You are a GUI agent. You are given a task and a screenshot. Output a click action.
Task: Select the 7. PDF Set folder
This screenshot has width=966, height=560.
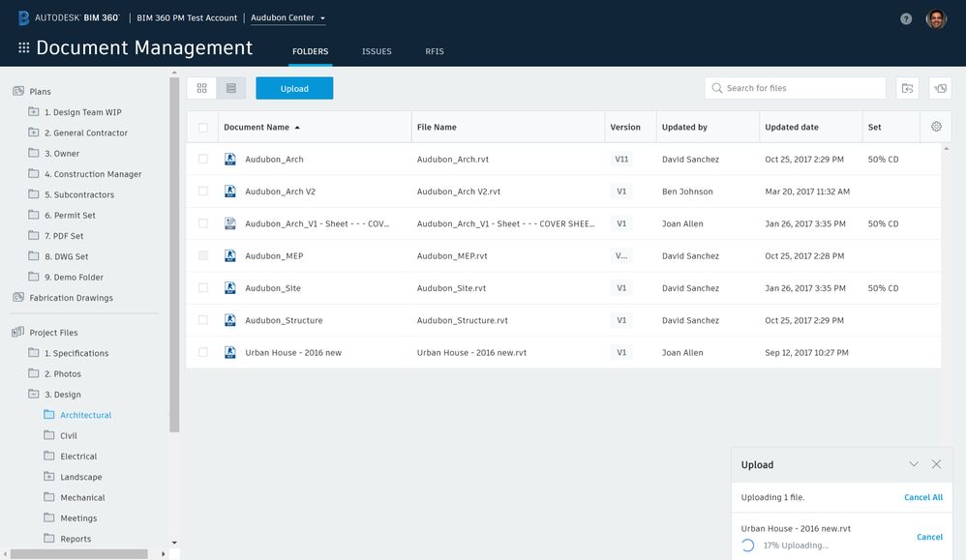click(x=64, y=236)
